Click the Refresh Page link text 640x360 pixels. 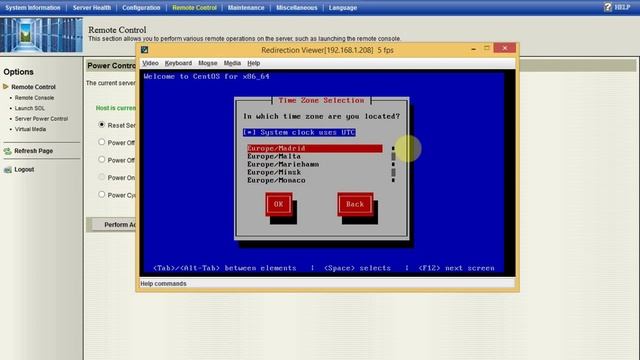click(x=33, y=151)
